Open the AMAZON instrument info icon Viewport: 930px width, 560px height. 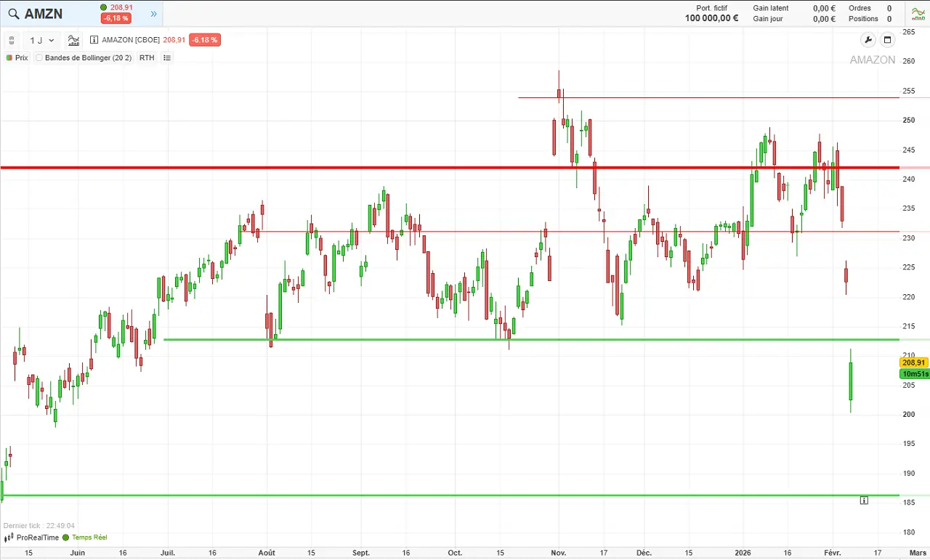[93, 40]
